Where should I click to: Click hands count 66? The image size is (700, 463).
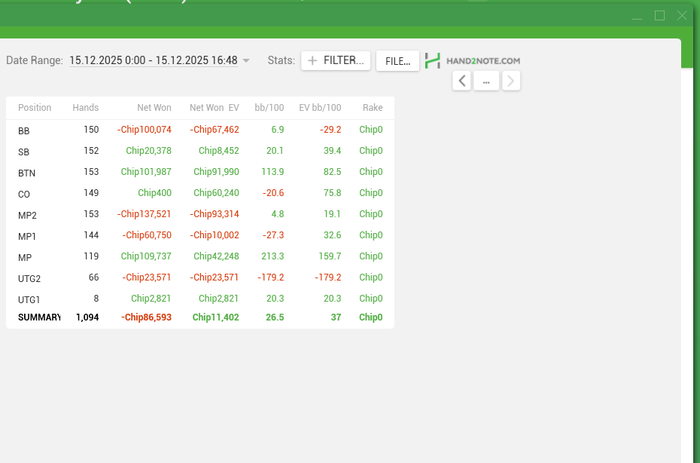pyautogui.click(x=93, y=277)
